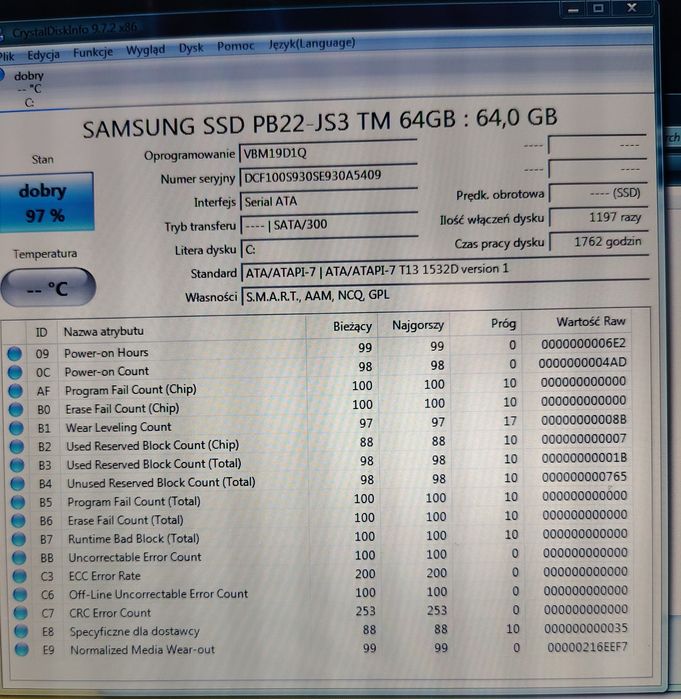Click status icon of Uncorrectable Error Count row BB
Screen dimensions: 681x699
pyautogui.click(x=19, y=558)
